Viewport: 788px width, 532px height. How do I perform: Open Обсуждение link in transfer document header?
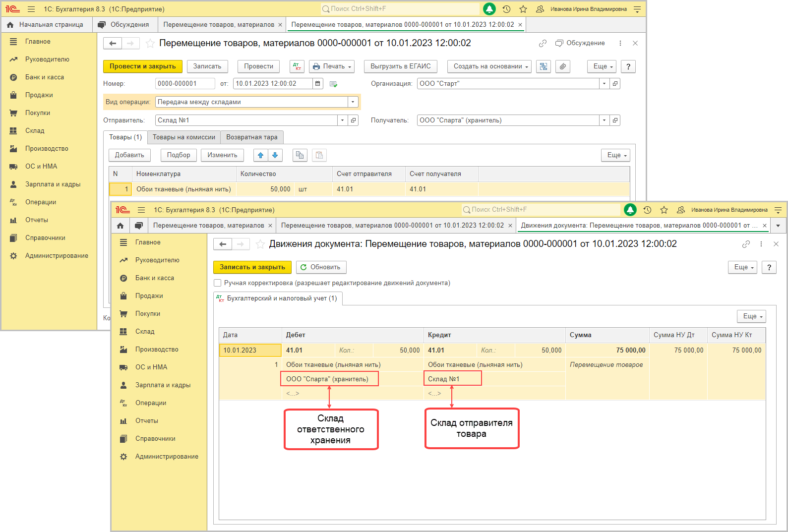pyautogui.click(x=580, y=44)
